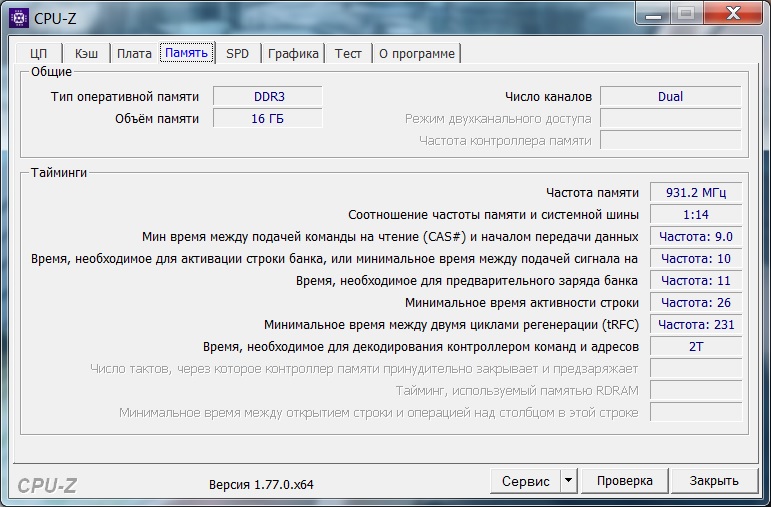Click the Проверка button
Viewport: 771px width, 507px height.
coord(624,480)
